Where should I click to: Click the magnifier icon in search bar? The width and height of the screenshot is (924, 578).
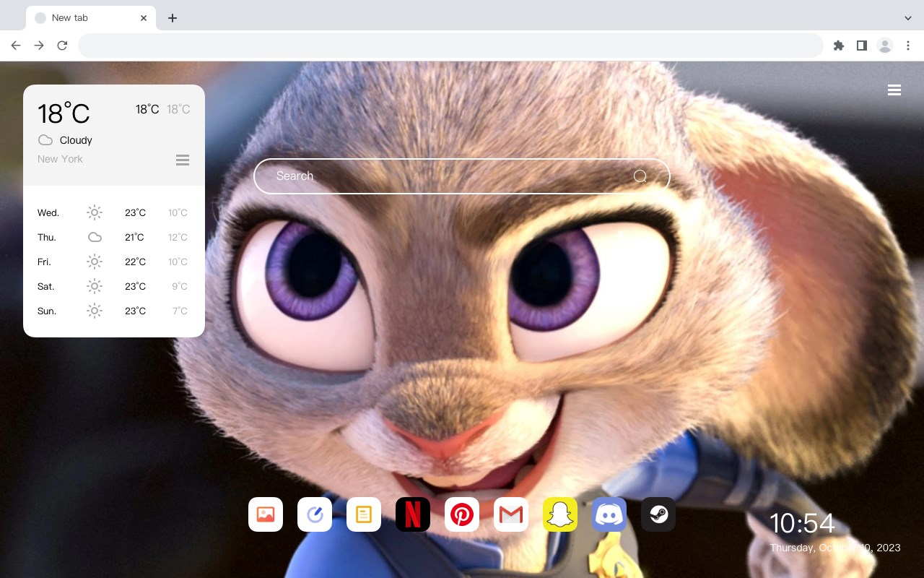pos(640,176)
